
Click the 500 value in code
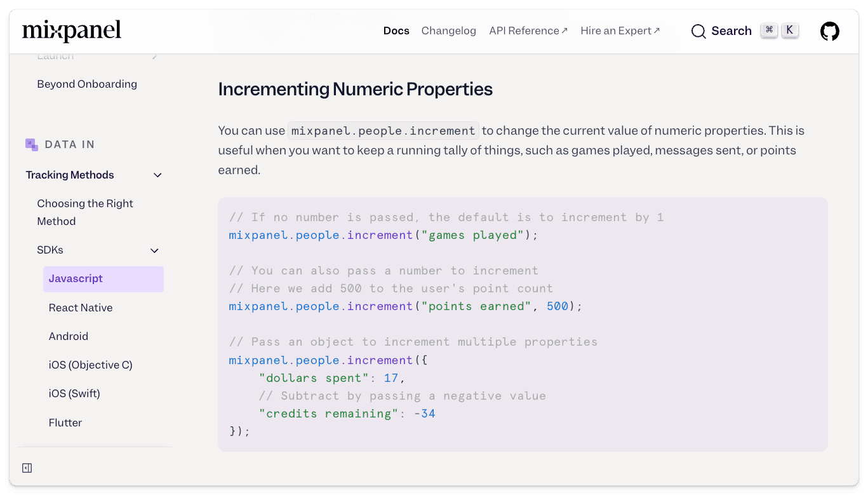[558, 306]
